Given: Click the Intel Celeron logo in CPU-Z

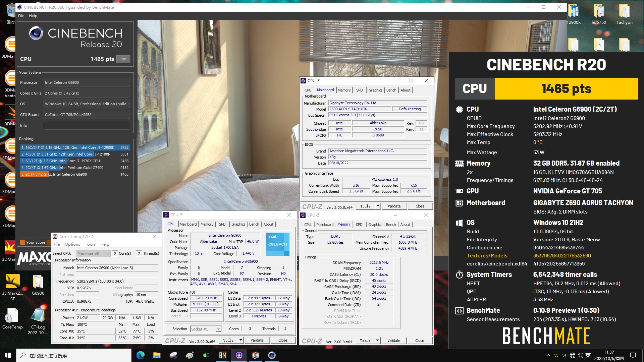Looking at the screenshot, I should 278,244.
